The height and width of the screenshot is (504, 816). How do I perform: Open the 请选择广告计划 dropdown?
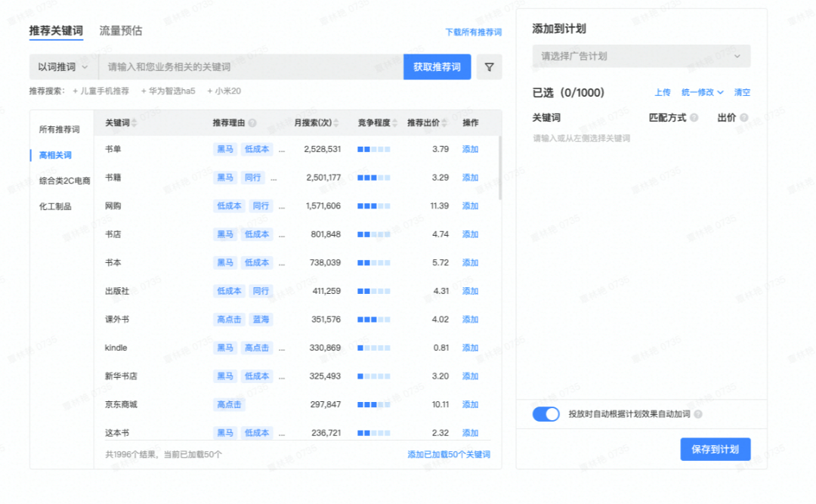641,56
